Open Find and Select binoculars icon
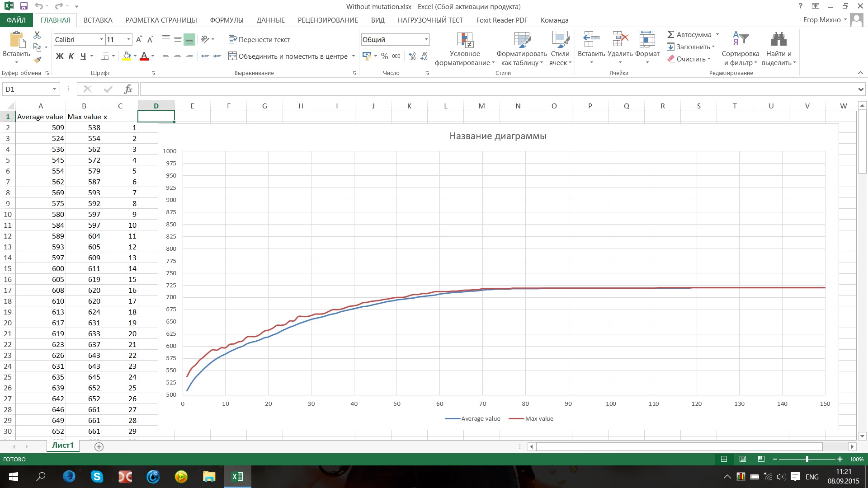The height and width of the screenshot is (488, 868). click(x=778, y=39)
